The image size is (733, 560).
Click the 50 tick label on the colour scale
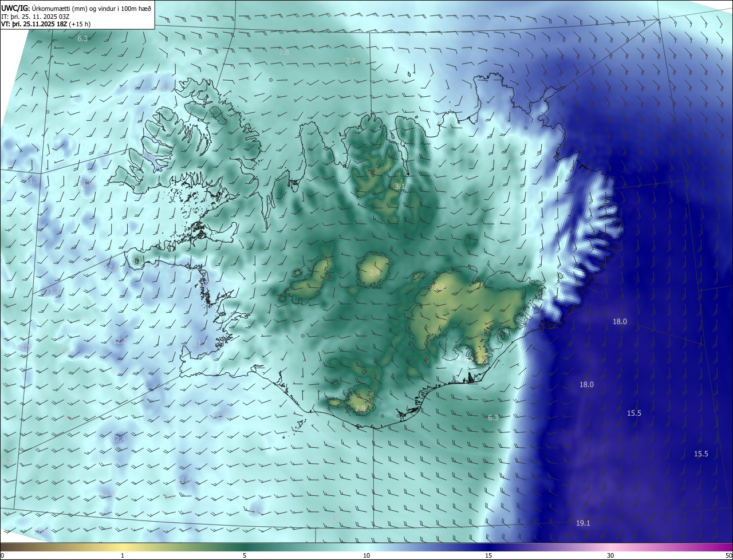[728, 555]
